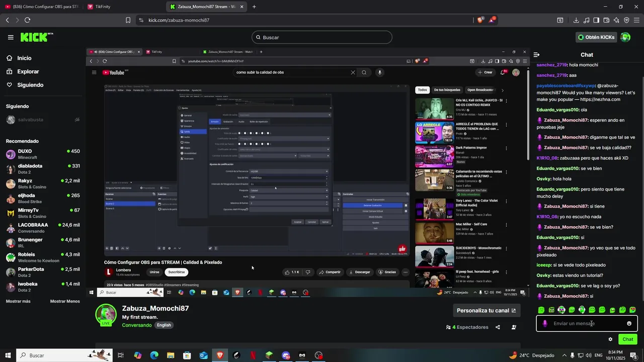This screenshot has width=644, height=362.
Task: Click the Kick search field
Action: coord(322,37)
